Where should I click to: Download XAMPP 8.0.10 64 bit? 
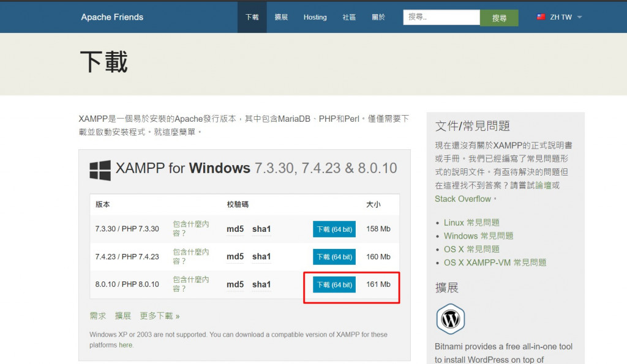(334, 285)
